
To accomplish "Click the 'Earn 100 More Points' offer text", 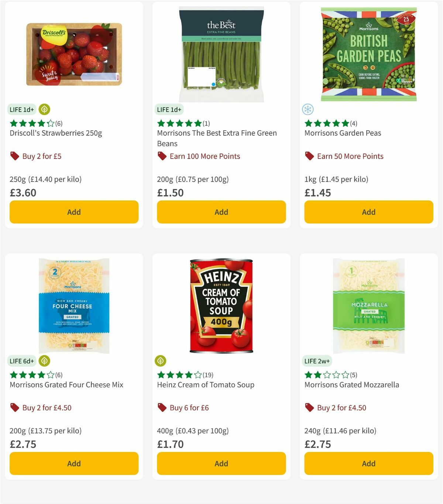I will (205, 156).
